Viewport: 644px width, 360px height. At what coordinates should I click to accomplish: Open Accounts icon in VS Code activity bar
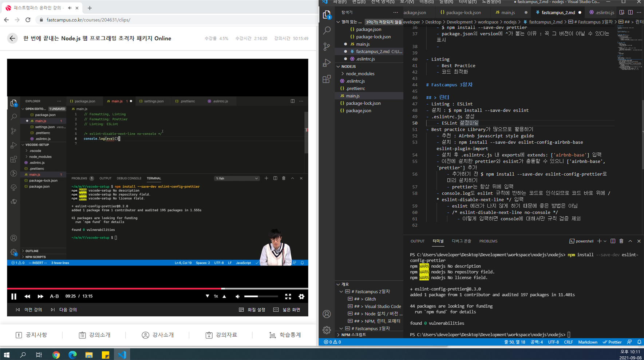click(327, 314)
